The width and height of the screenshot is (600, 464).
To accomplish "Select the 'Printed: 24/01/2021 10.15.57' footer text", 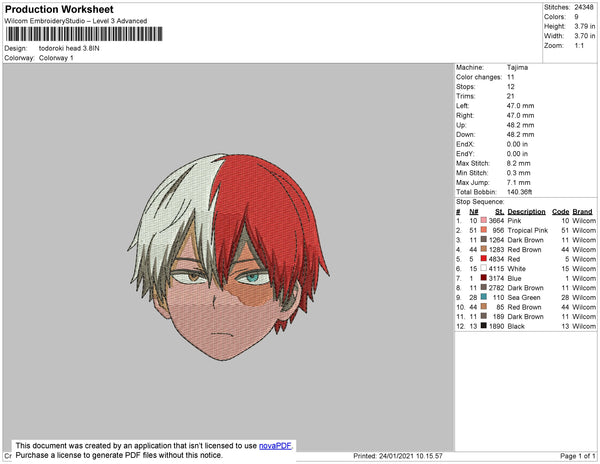I will coord(398,456).
